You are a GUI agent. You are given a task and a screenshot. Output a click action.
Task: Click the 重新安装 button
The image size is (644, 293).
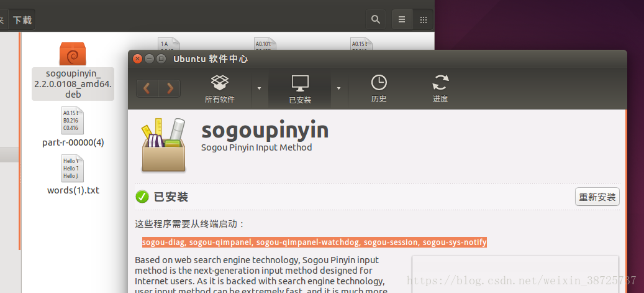click(x=597, y=197)
